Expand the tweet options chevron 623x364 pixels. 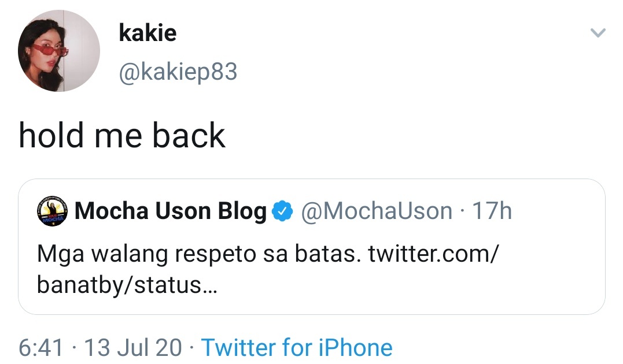[598, 34]
